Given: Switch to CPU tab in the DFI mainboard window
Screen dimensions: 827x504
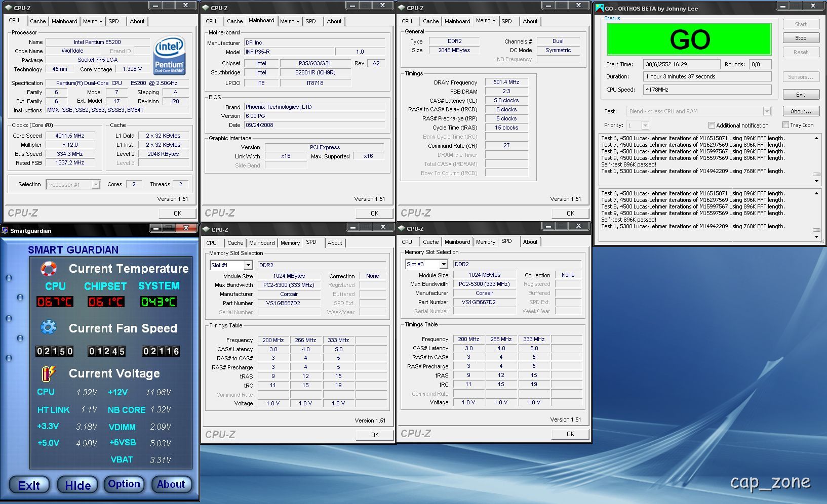Looking at the screenshot, I should pos(211,21).
